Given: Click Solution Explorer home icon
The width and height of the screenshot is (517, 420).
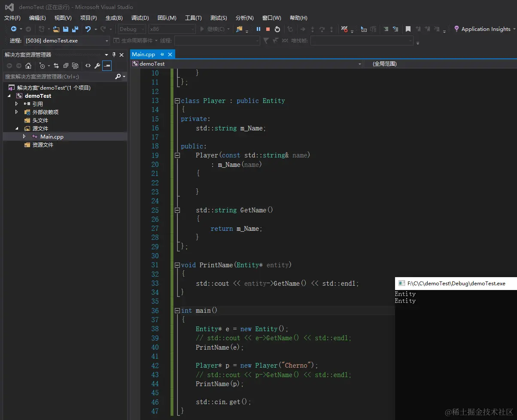Looking at the screenshot, I should pyautogui.click(x=28, y=66).
